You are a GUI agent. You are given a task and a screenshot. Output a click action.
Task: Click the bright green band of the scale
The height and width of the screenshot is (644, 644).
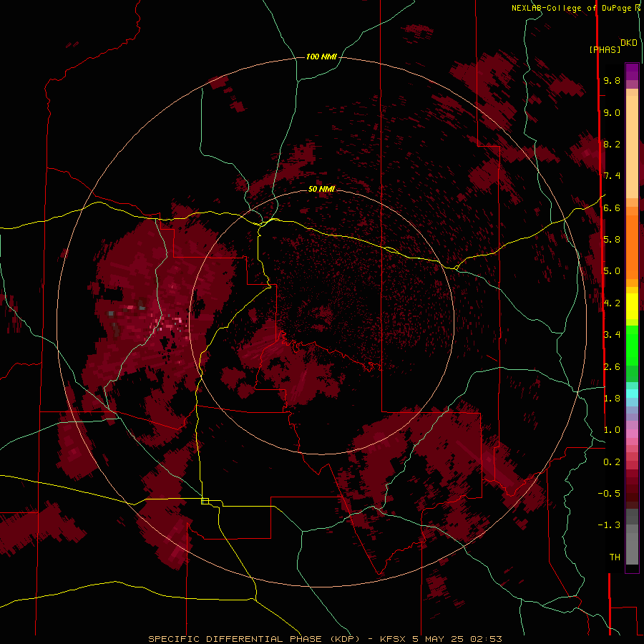pos(632,345)
